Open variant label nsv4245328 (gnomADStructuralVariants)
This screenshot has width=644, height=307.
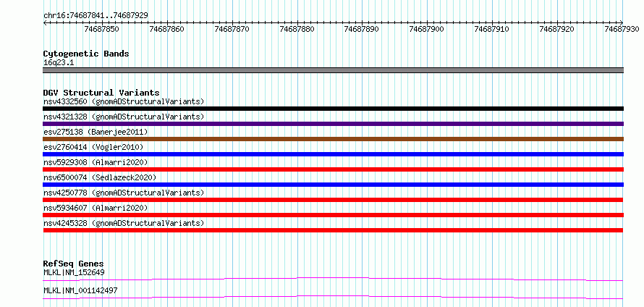[124, 223]
